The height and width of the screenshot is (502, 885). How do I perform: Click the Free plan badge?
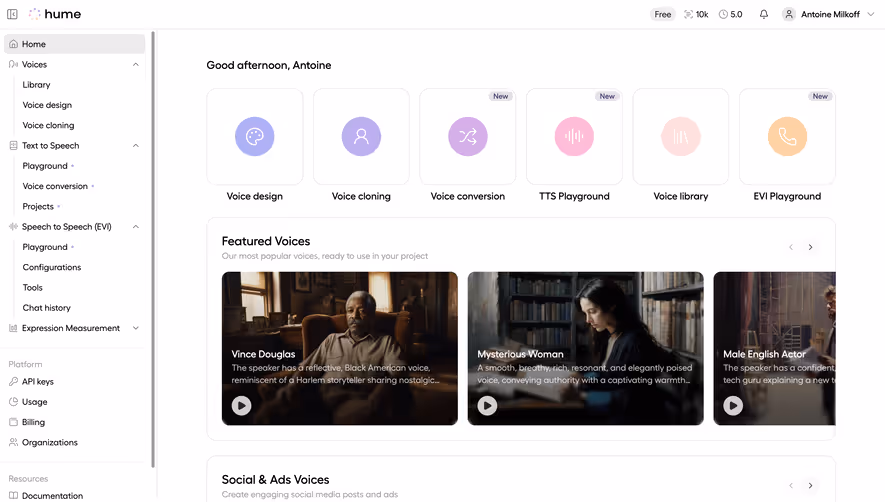click(663, 14)
